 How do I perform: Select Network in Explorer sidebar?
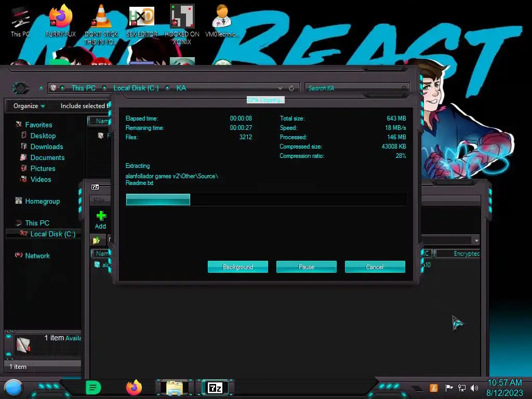point(37,256)
